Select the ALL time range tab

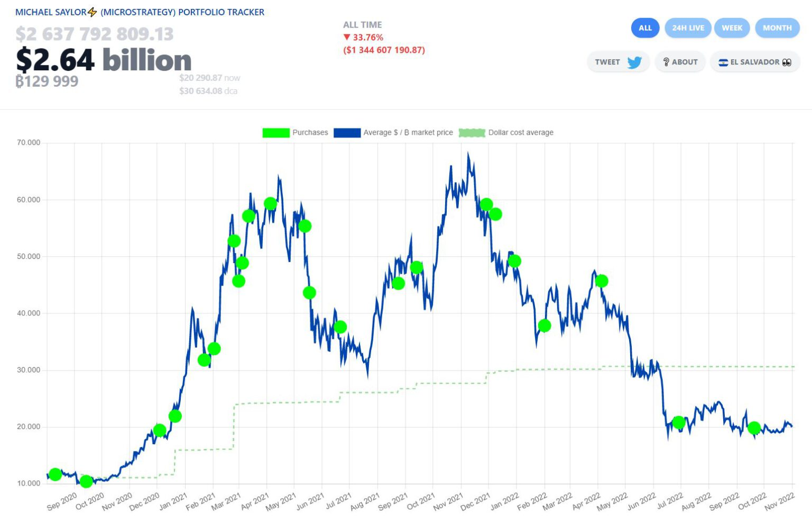tap(645, 28)
